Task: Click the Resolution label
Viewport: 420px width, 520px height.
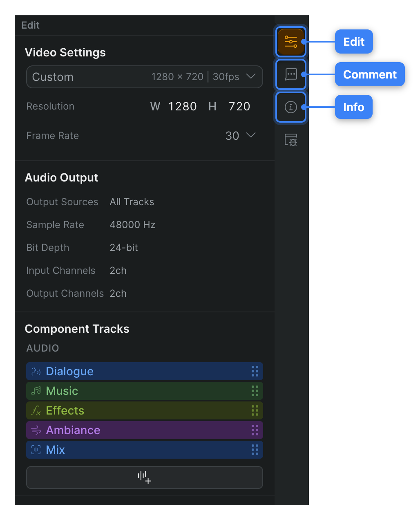Action: click(50, 106)
